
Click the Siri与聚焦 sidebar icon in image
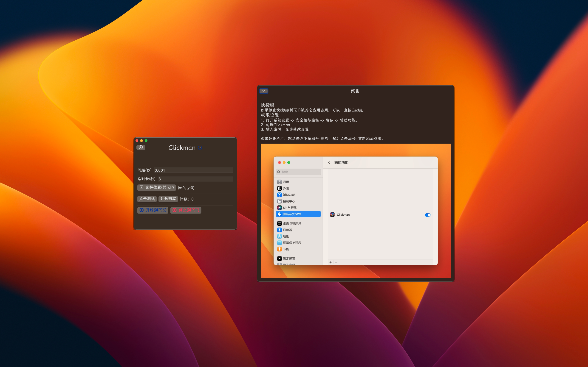(x=280, y=208)
